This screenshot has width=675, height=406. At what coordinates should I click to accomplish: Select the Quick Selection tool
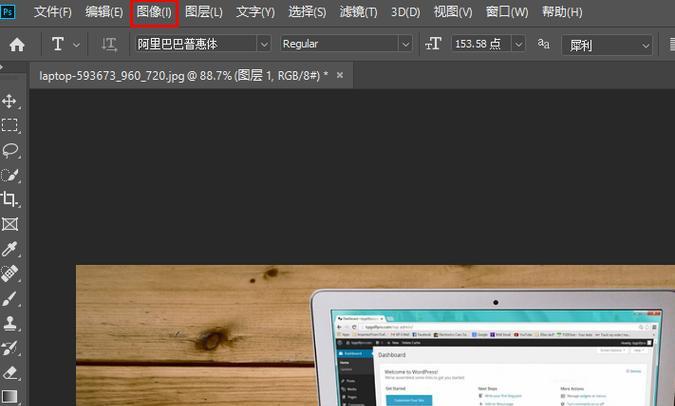9,175
